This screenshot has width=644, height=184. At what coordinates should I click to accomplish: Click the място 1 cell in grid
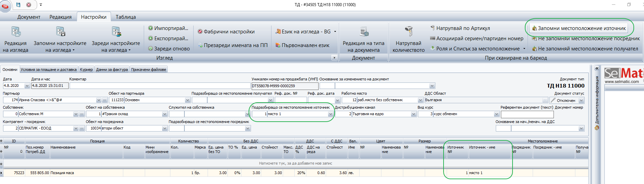tap(489, 173)
